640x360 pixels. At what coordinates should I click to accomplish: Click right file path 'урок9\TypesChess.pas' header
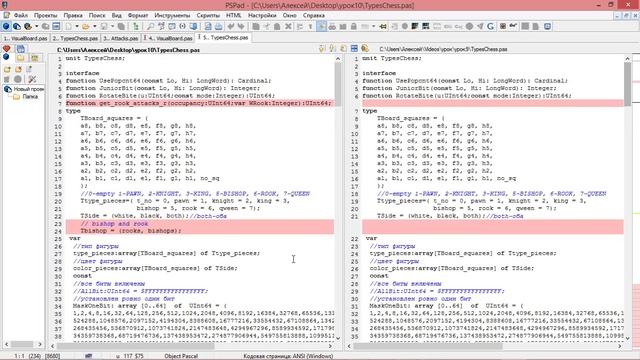(x=443, y=49)
